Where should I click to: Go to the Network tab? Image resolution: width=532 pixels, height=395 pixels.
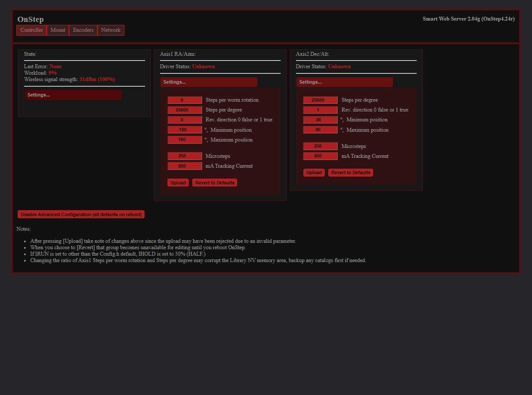[111, 30]
